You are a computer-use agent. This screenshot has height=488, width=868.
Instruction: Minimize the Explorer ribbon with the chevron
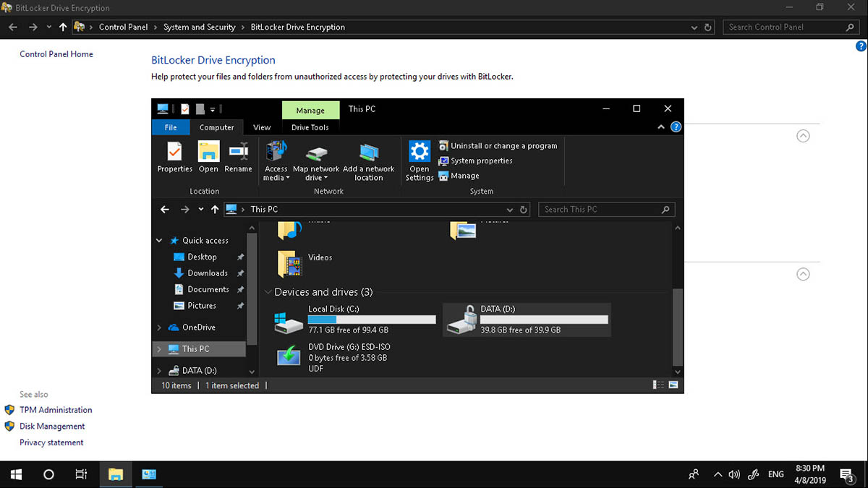coord(660,127)
